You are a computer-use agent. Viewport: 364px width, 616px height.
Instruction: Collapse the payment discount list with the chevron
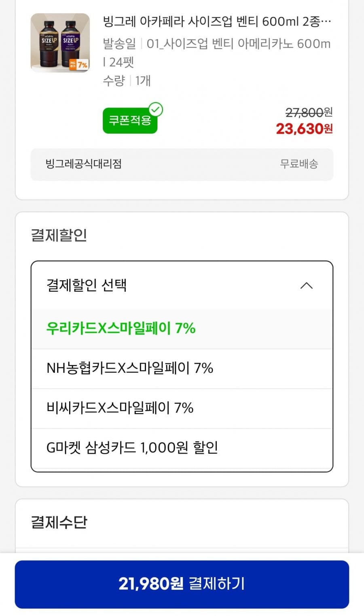(307, 286)
